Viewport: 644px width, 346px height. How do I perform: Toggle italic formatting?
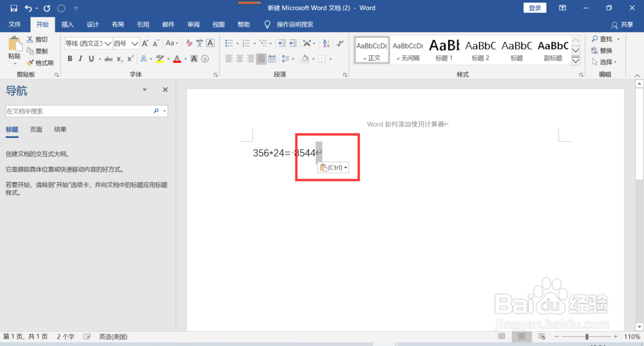coord(80,59)
